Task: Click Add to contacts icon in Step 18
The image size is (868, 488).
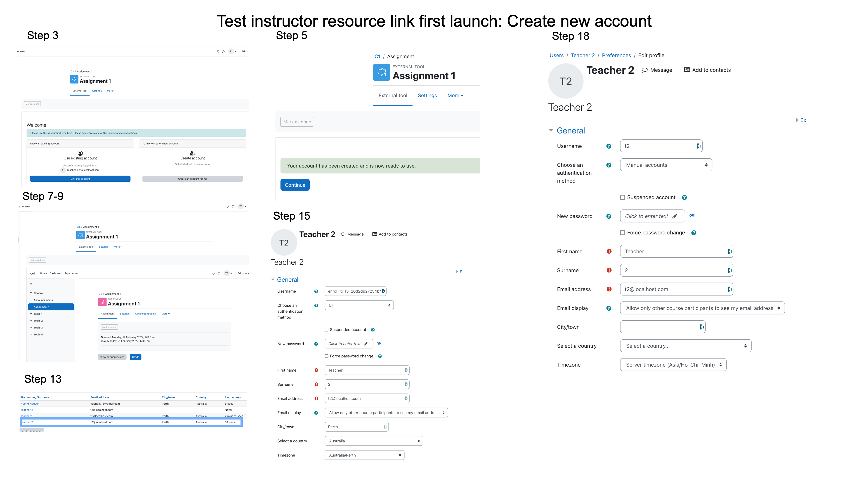Action: [687, 70]
